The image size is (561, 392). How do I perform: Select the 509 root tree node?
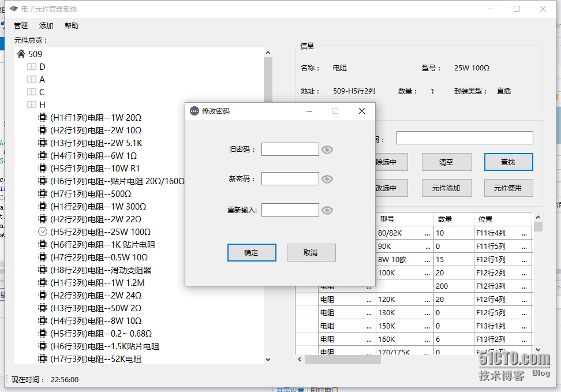(35, 54)
